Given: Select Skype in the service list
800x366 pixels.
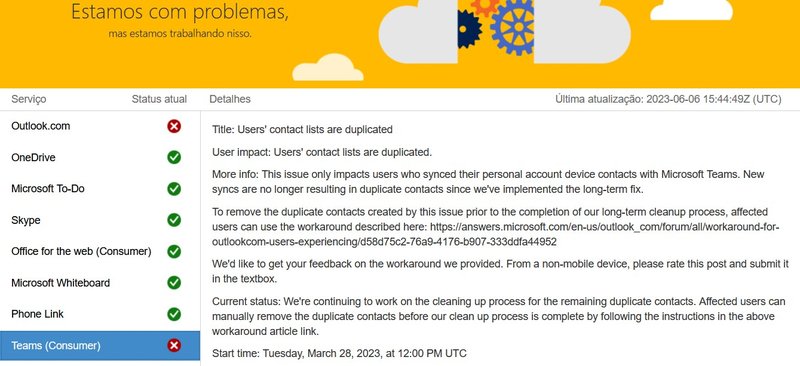Looking at the screenshot, I should (x=100, y=220).
